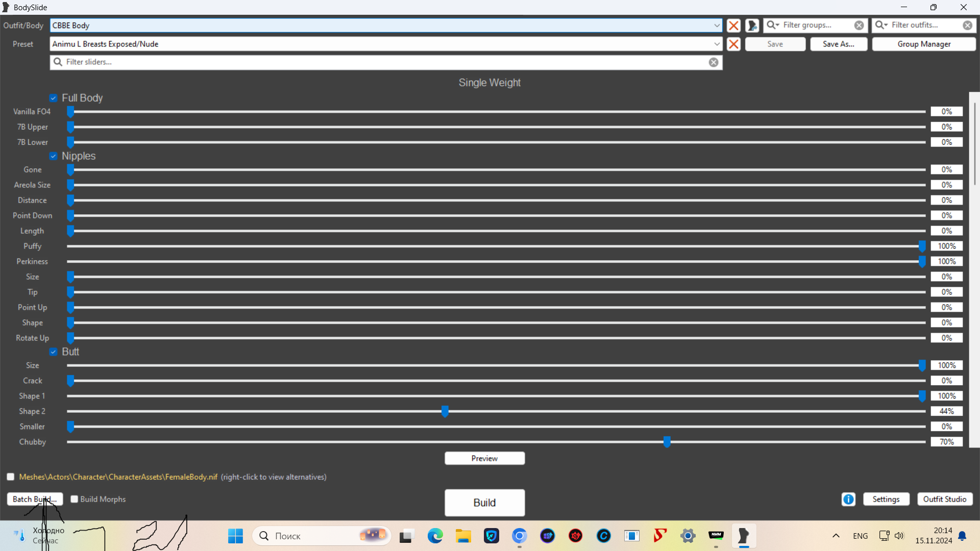
Task: Clear the Filter sliders search field
Action: pos(714,62)
